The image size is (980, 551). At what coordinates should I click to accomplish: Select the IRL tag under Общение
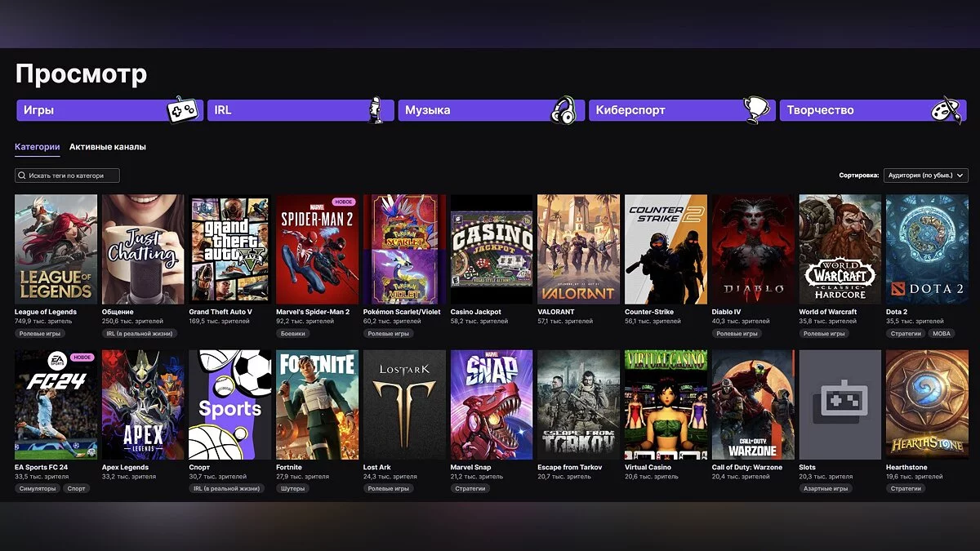pyautogui.click(x=138, y=334)
